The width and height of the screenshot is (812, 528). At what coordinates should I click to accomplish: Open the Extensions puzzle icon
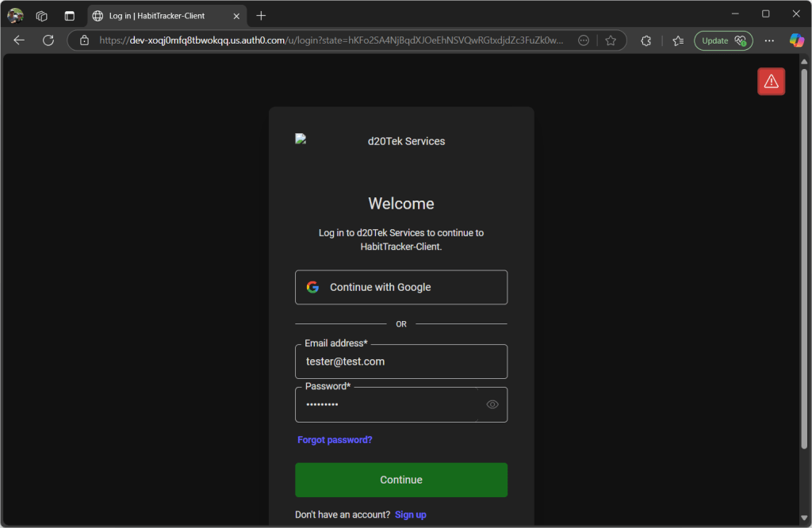[646, 40]
